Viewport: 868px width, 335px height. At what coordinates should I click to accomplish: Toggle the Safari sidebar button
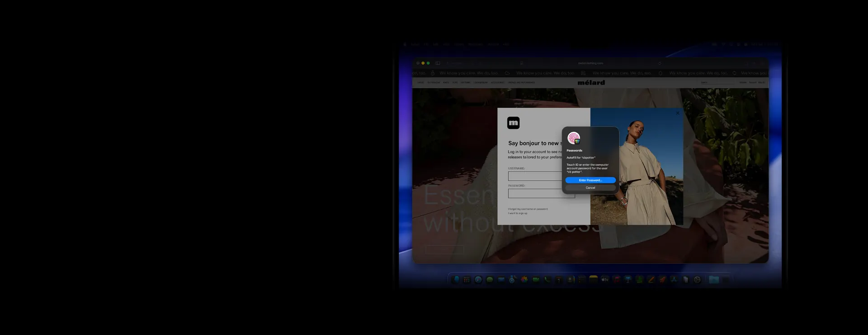coord(438,63)
